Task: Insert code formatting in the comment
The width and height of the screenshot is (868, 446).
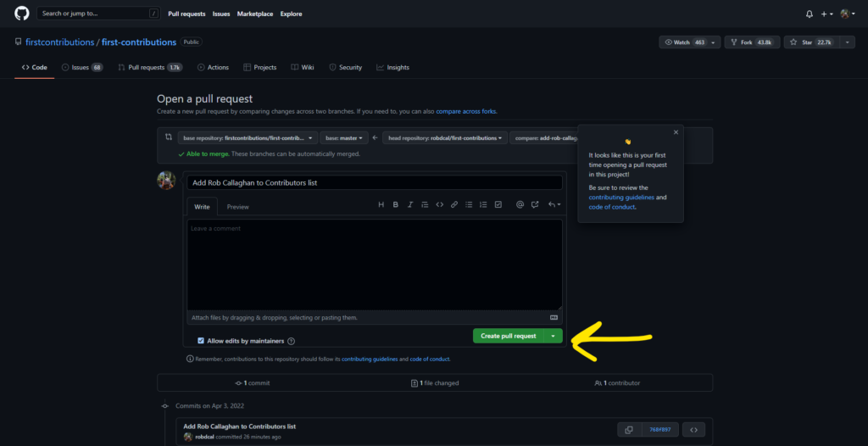Action: (x=440, y=204)
